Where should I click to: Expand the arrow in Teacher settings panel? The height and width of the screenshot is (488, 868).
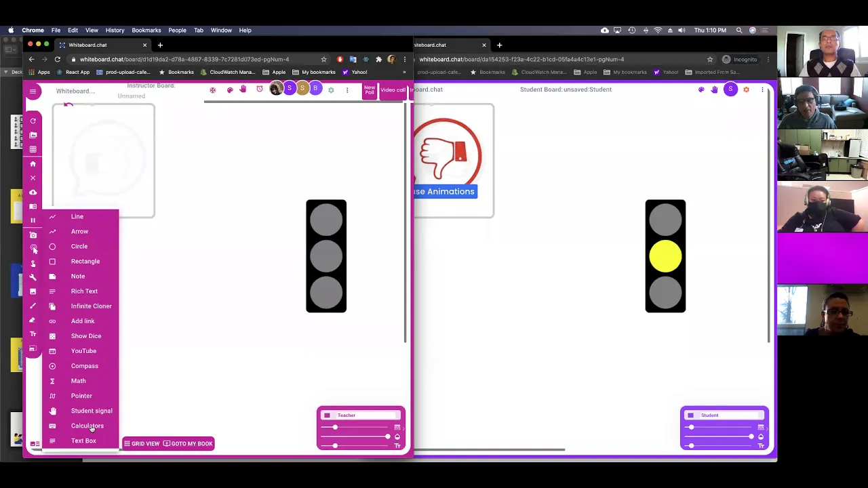403,428
